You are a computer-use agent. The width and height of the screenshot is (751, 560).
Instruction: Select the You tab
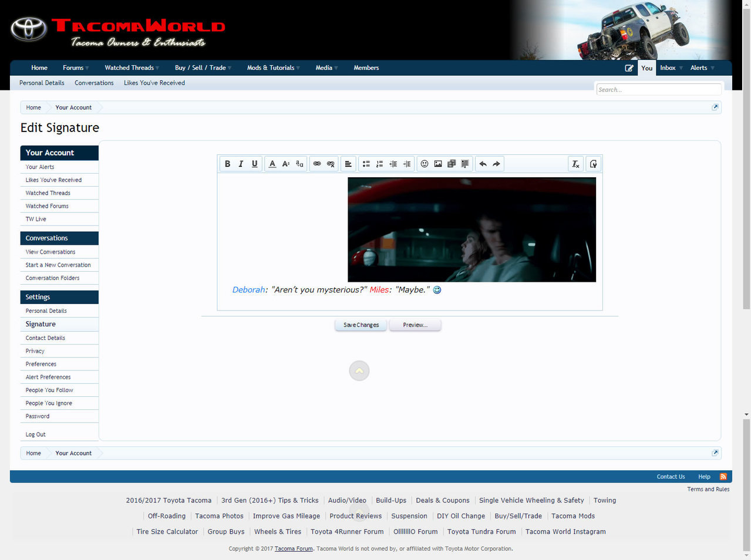(x=646, y=68)
